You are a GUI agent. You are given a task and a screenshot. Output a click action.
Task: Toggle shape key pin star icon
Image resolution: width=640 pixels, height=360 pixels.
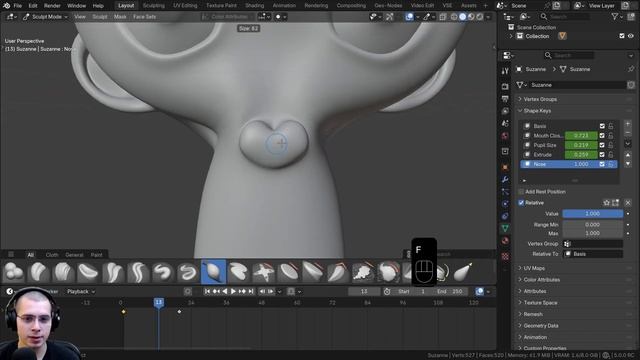pos(607,202)
